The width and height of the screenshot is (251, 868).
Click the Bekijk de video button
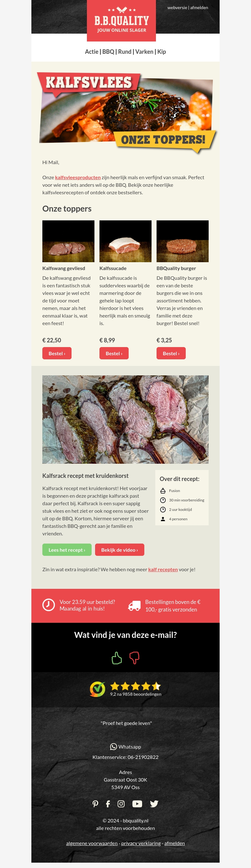(x=120, y=550)
